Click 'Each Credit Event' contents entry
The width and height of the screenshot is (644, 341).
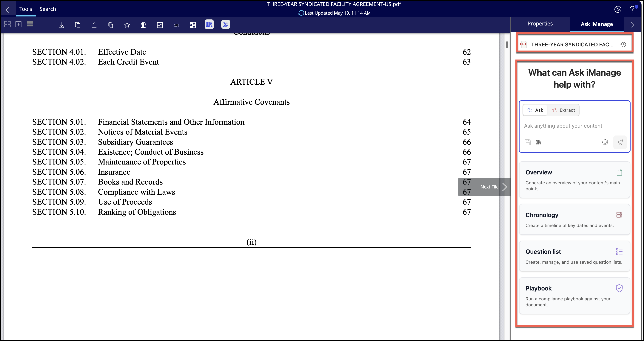(x=129, y=62)
